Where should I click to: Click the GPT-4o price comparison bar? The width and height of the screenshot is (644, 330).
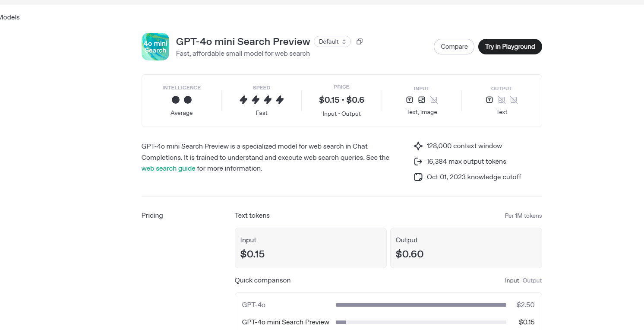coord(421,305)
